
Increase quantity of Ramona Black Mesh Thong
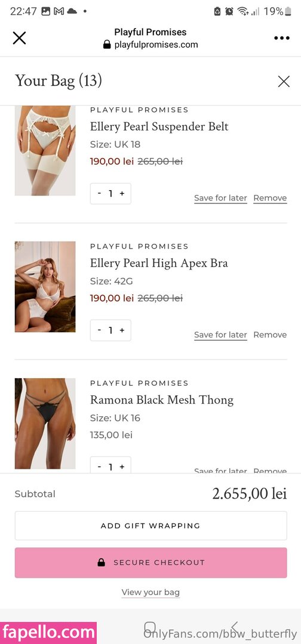tap(122, 466)
